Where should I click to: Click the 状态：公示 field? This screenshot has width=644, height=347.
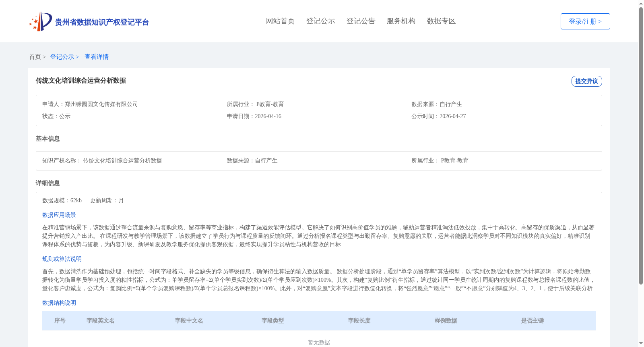[56, 116]
